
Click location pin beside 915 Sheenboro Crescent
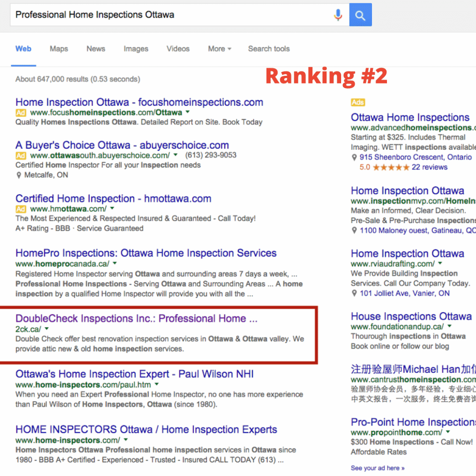[354, 157]
